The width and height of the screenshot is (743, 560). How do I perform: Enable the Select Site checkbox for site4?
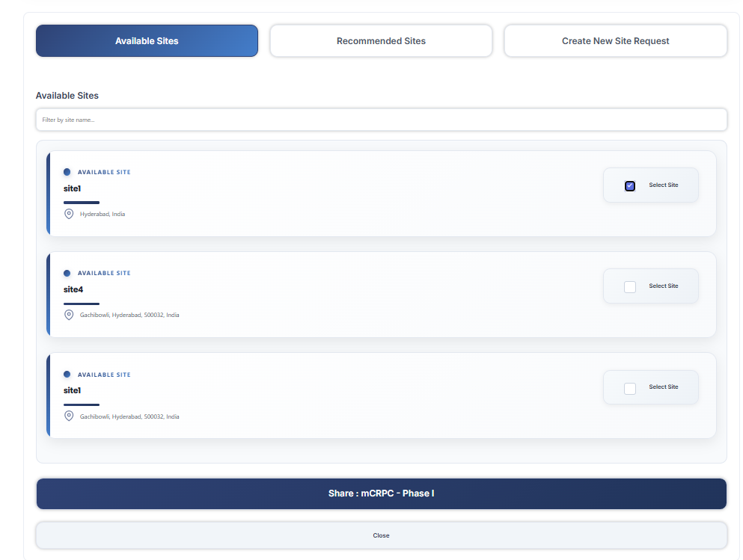pos(629,286)
